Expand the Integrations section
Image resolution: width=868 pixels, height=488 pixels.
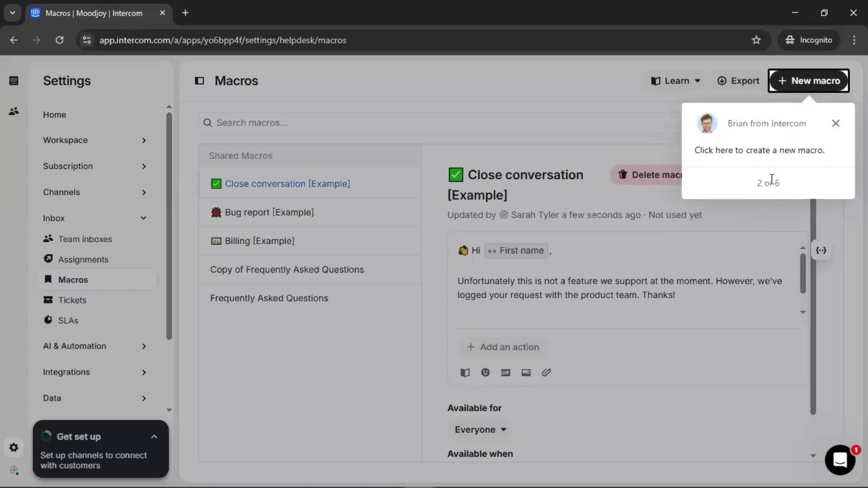point(95,372)
